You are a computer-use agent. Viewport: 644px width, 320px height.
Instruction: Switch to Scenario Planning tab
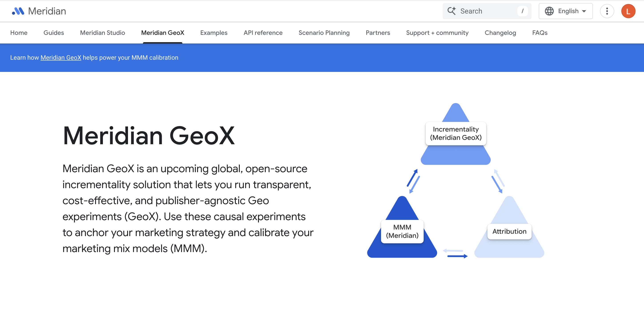[324, 33]
